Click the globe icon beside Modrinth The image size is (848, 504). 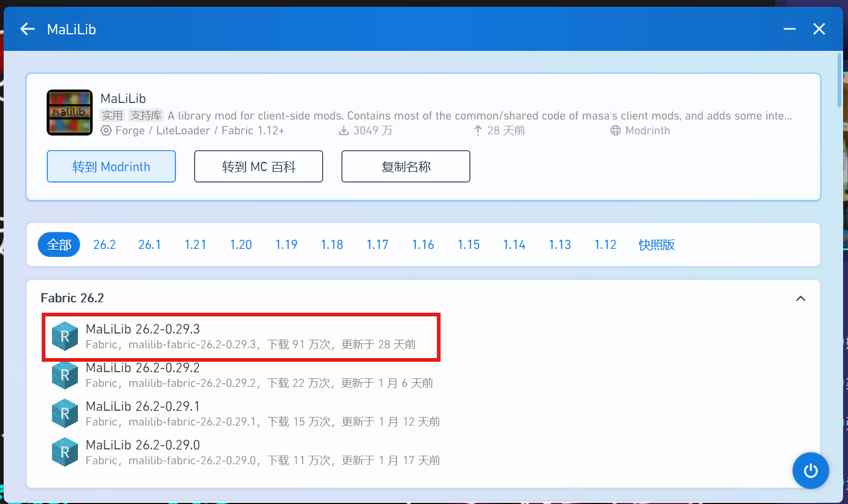click(x=615, y=131)
